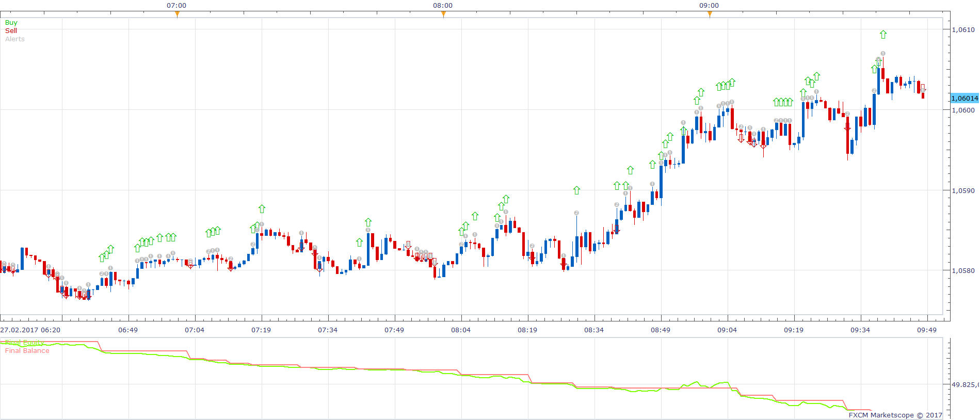Click the 27.02.2017 06:20 date label

[30, 330]
